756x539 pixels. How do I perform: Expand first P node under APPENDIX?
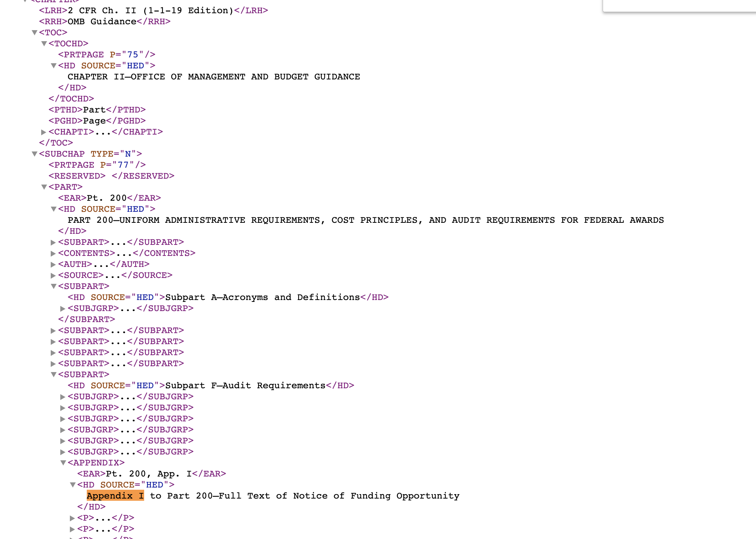pos(72,518)
